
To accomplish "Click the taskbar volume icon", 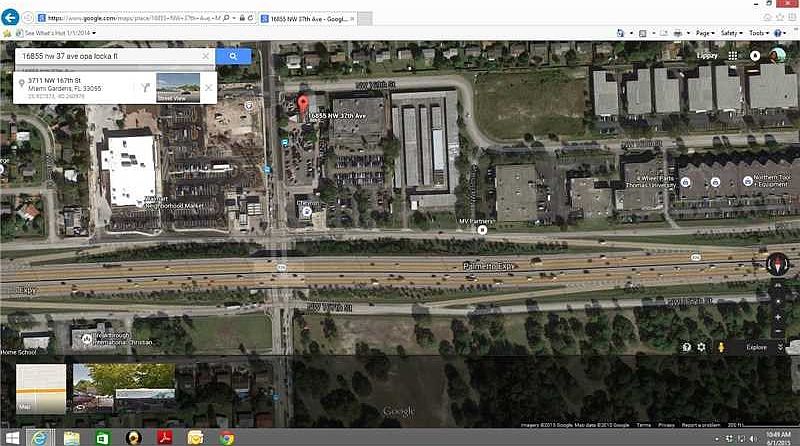I will [x=753, y=439].
